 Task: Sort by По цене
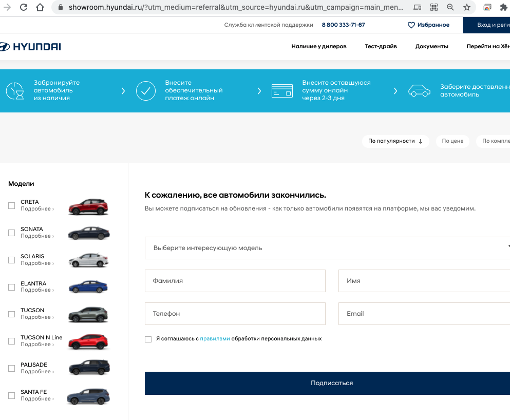452,141
